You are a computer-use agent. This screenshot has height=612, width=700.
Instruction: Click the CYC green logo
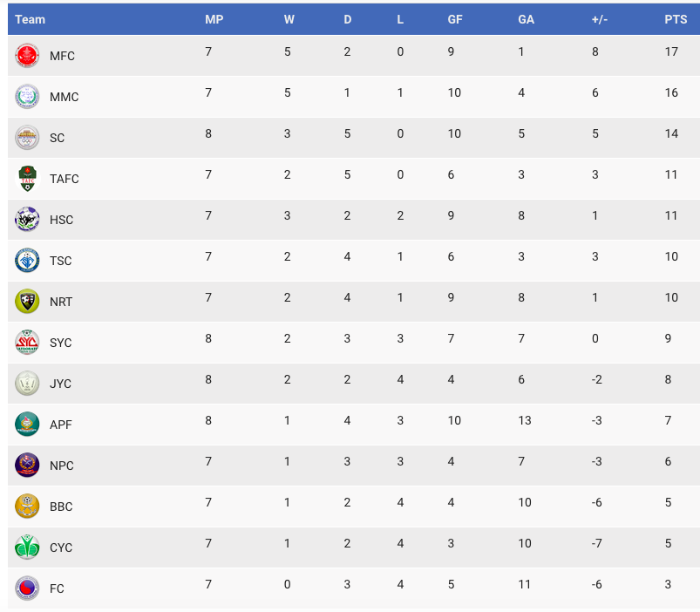(27, 547)
